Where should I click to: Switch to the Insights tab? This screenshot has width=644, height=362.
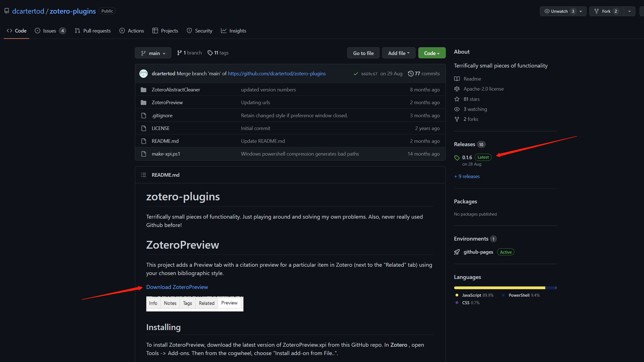(234, 31)
